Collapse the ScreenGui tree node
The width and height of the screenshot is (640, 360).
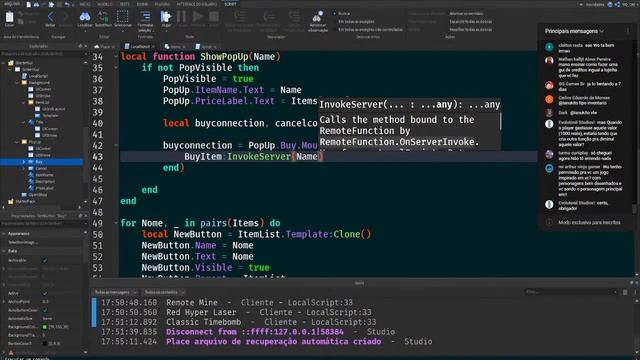[11, 69]
